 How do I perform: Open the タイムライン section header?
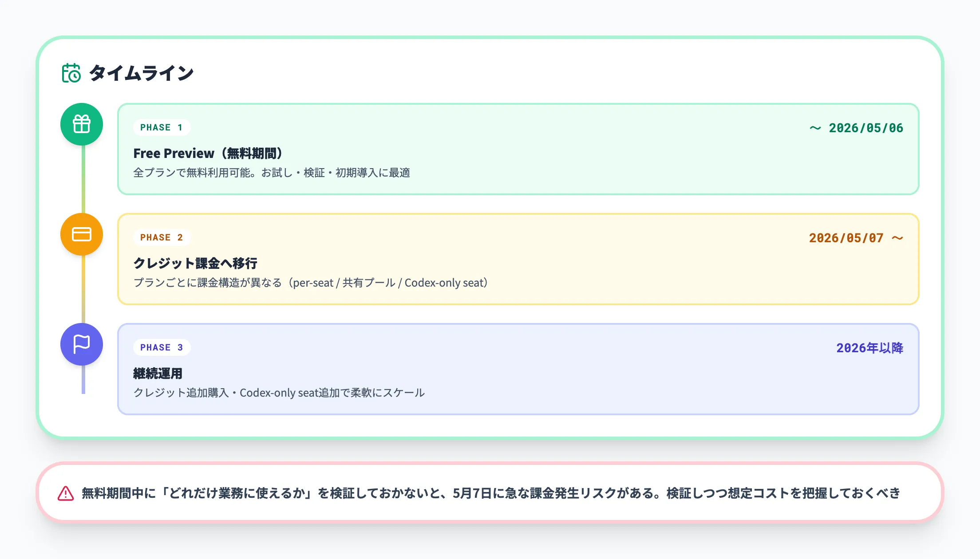tap(141, 72)
